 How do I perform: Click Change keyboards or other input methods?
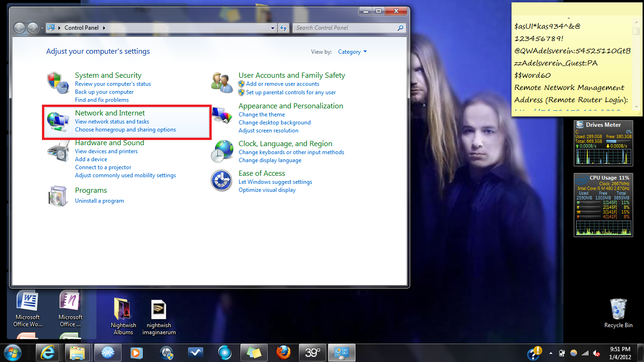(x=291, y=152)
